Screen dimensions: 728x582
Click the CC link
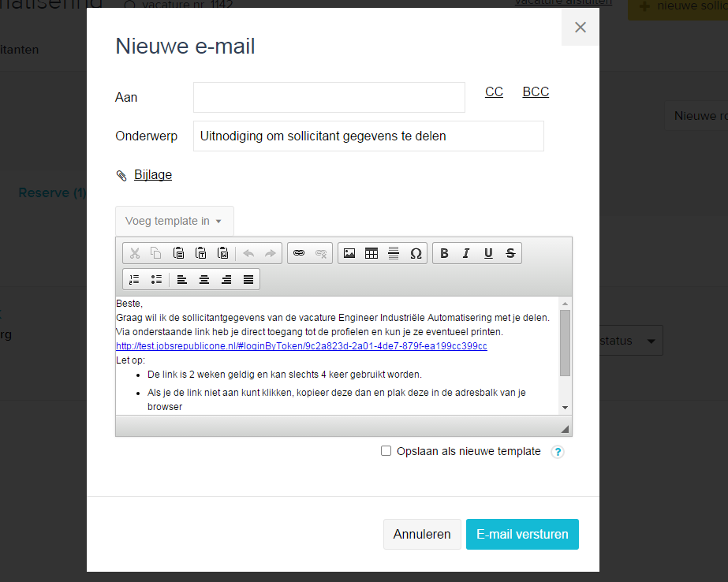(x=494, y=92)
